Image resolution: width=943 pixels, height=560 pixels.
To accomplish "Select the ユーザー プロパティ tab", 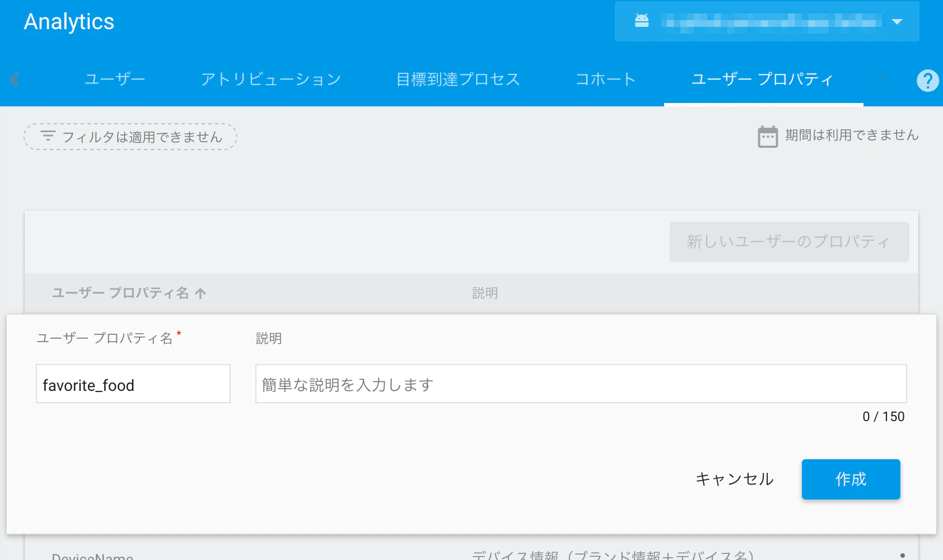I will point(763,80).
